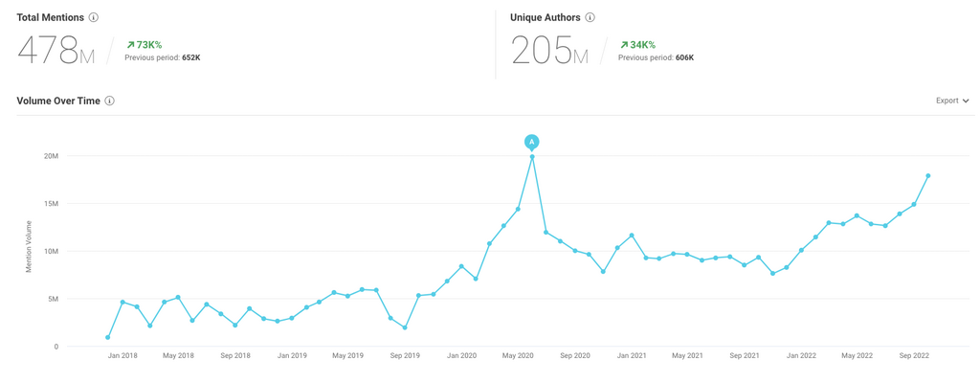The width and height of the screenshot is (980, 383).
Task: Click the rightmost data point on the chart
Action: tap(928, 176)
